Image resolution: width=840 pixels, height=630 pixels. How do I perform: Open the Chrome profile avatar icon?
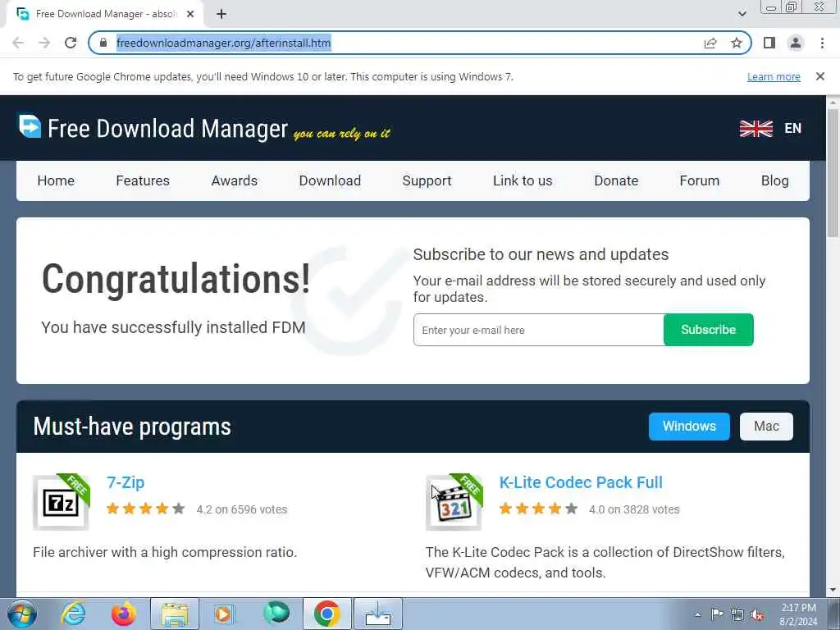tap(796, 43)
